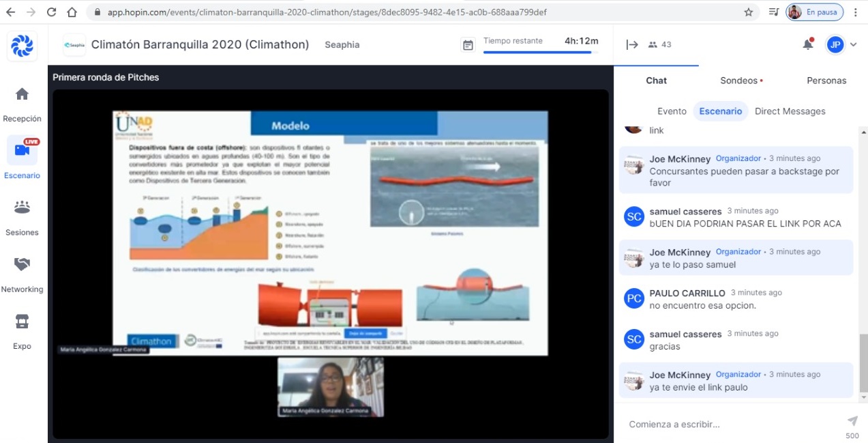Click the browser home icon
This screenshot has height=443, width=868.
click(72, 12)
